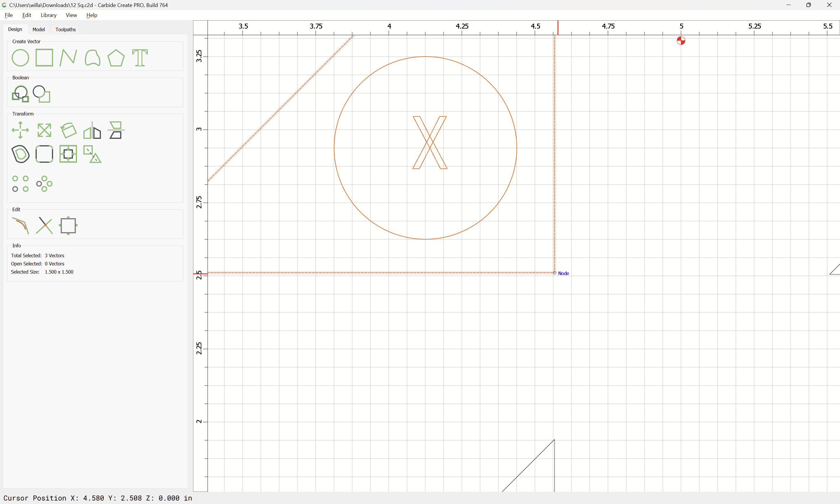
Task: Open the Boolean union tool
Action: 20,94
